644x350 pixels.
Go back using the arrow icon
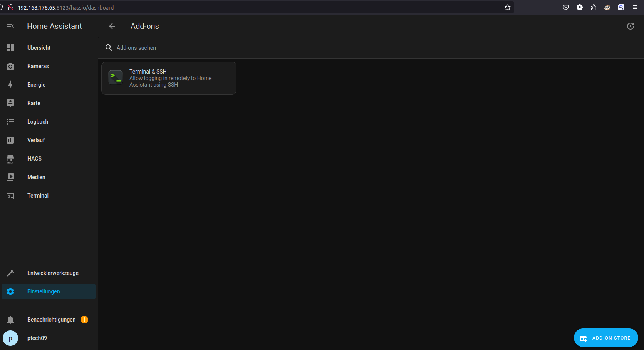tap(112, 26)
